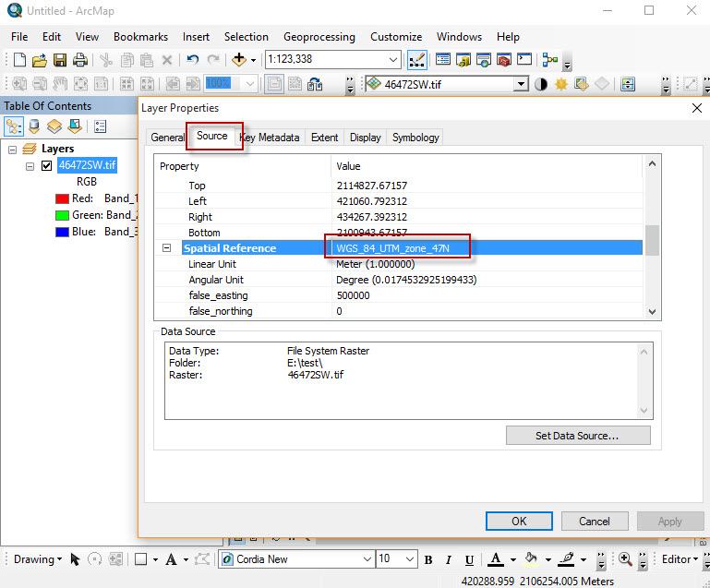Screen dimensions: 710x588
Task: Create a new map document
Action: (19, 60)
